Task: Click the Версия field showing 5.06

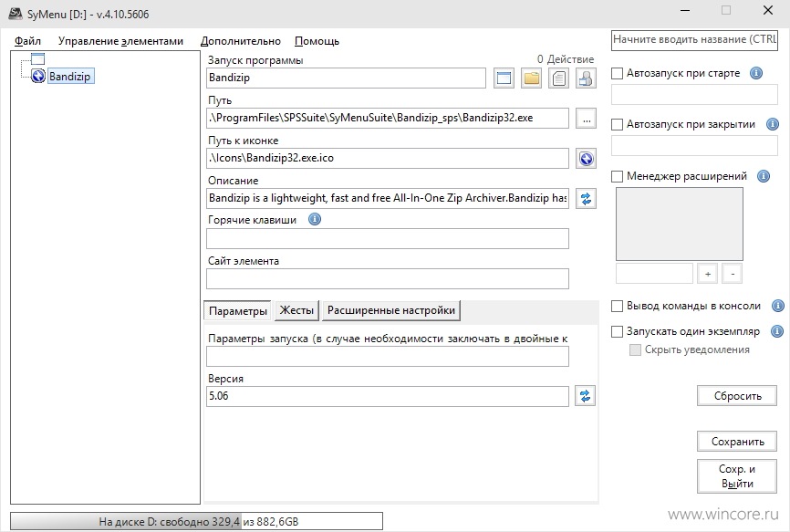Action: pos(388,396)
